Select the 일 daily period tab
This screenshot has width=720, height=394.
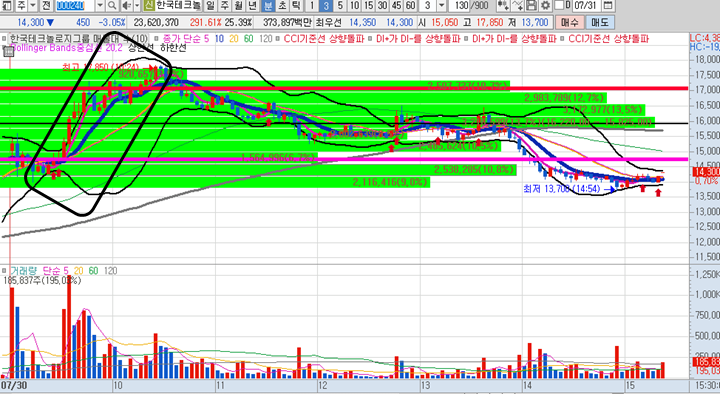pyautogui.click(x=210, y=6)
